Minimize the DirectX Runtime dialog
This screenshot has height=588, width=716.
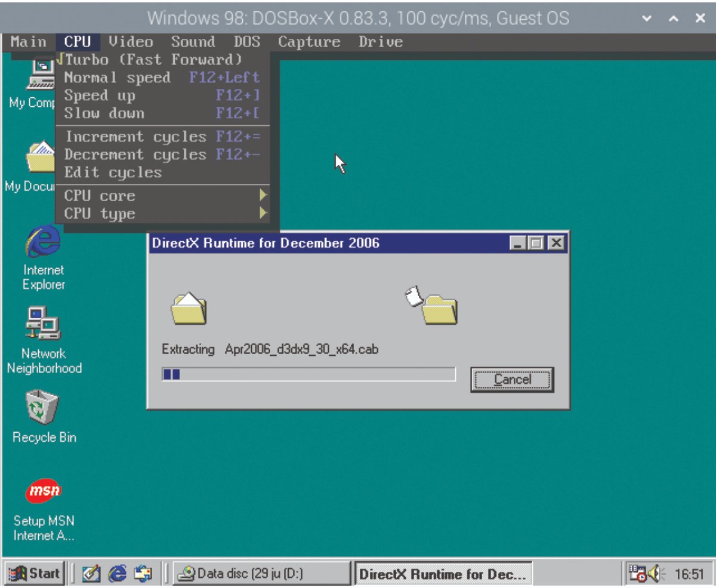coord(519,243)
